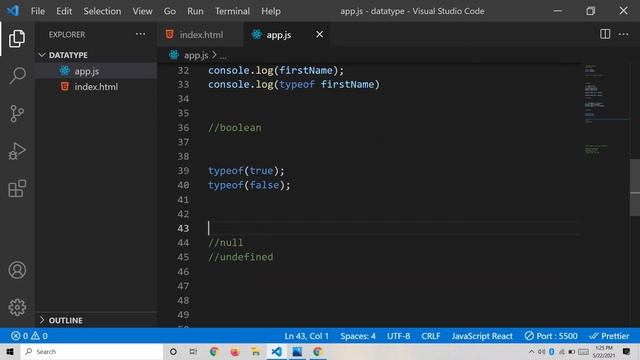Open the Terminal menu
Viewport: 640px width, 360px height.
pyautogui.click(x=232, y=11)
